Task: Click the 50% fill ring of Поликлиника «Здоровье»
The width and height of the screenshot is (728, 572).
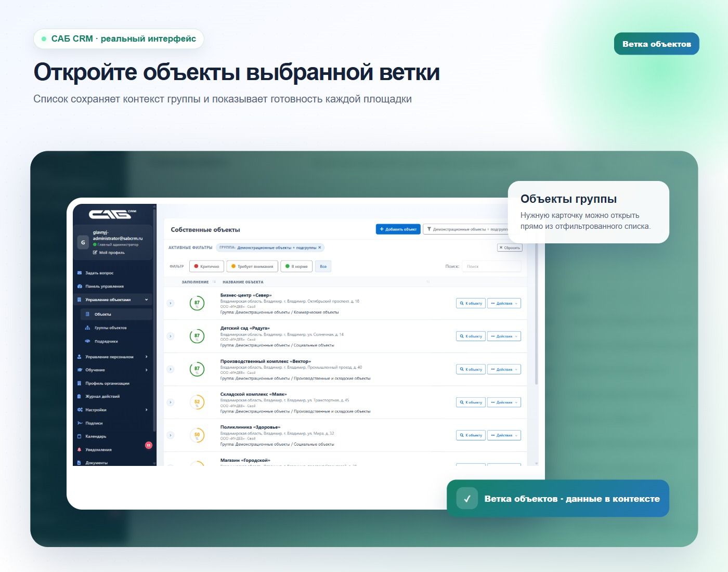Action: click(x=197, y=435)
